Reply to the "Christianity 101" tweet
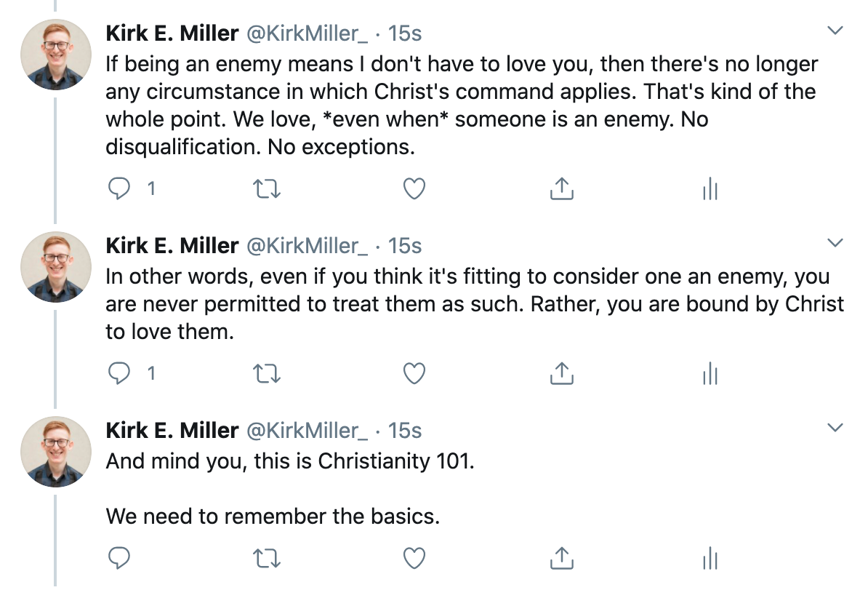The height and width of the screenshot is (598, 868). [x=119, y=558]
